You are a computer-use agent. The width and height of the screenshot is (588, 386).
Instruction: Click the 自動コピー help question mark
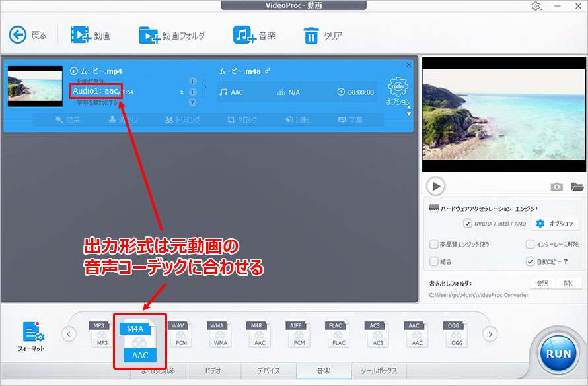pyautogui.click(x=566, y=261)
